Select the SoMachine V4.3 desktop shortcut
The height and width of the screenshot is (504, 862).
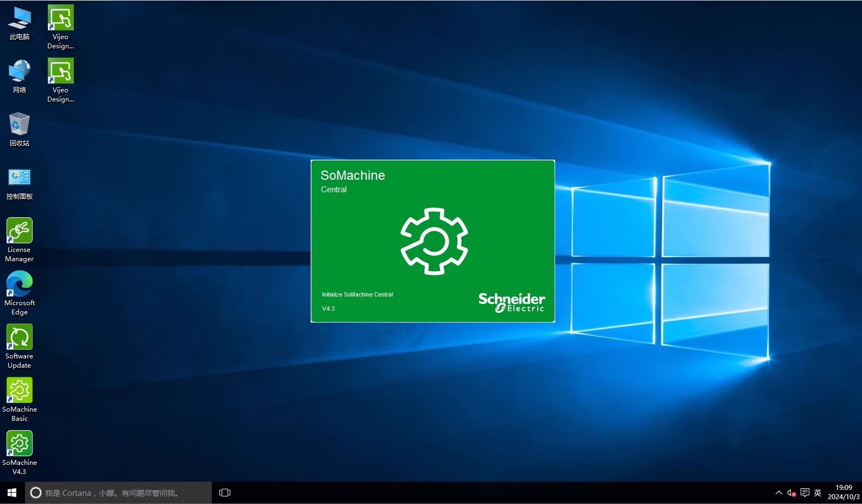pos(20,453)
